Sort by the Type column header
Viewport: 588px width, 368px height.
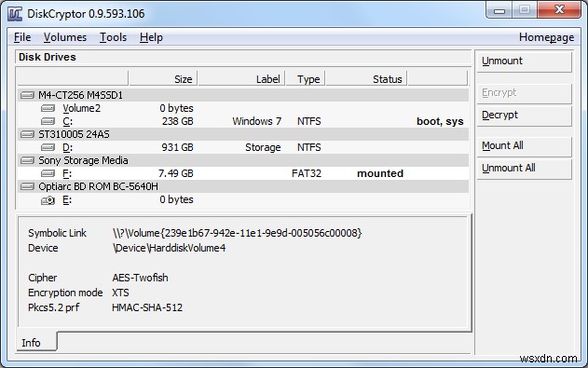point(306,78)
